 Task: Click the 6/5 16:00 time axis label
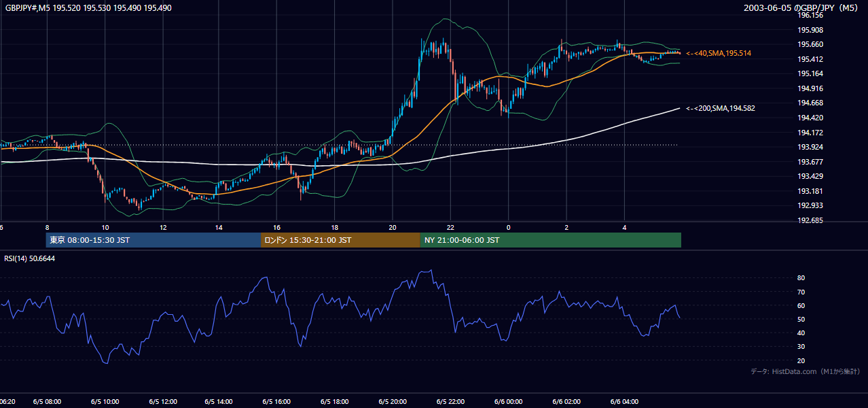click(277, 402)
